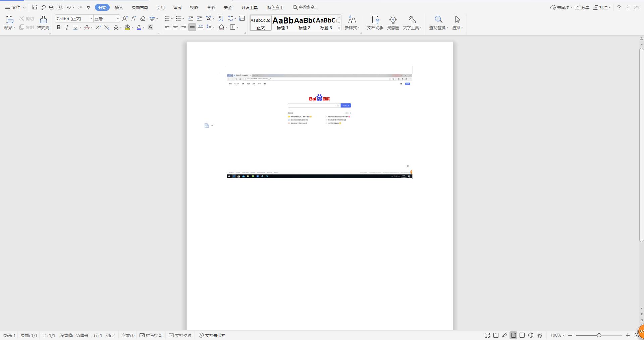Toggle underline formatting
This screenshot has width=644, height=340.
(x=75, y=27)
